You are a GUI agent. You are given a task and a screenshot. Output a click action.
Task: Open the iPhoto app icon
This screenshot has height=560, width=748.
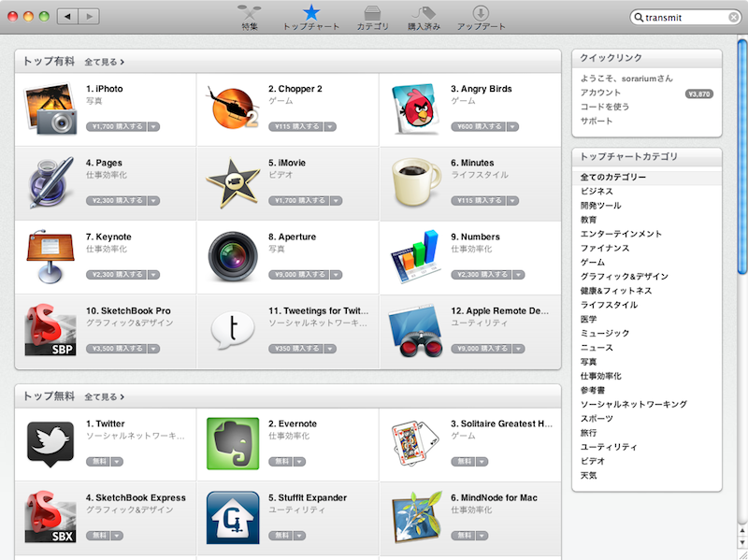point(50,109)
